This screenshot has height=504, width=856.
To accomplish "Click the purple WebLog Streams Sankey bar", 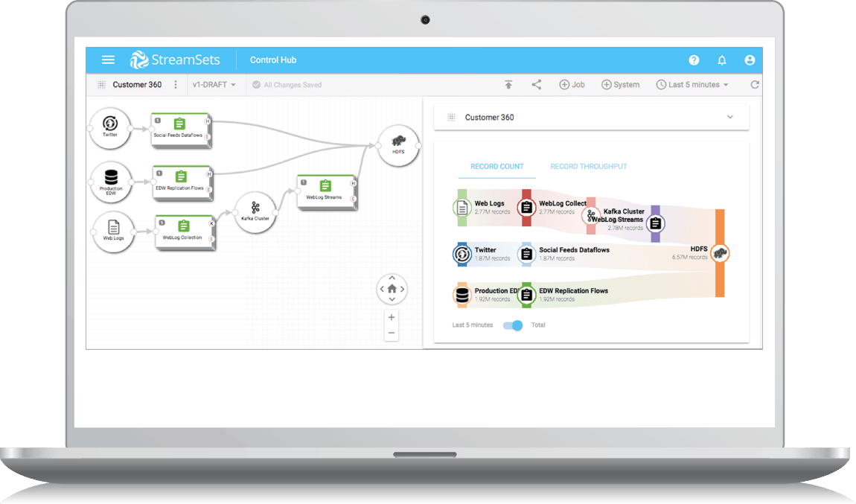I will 656,224.
